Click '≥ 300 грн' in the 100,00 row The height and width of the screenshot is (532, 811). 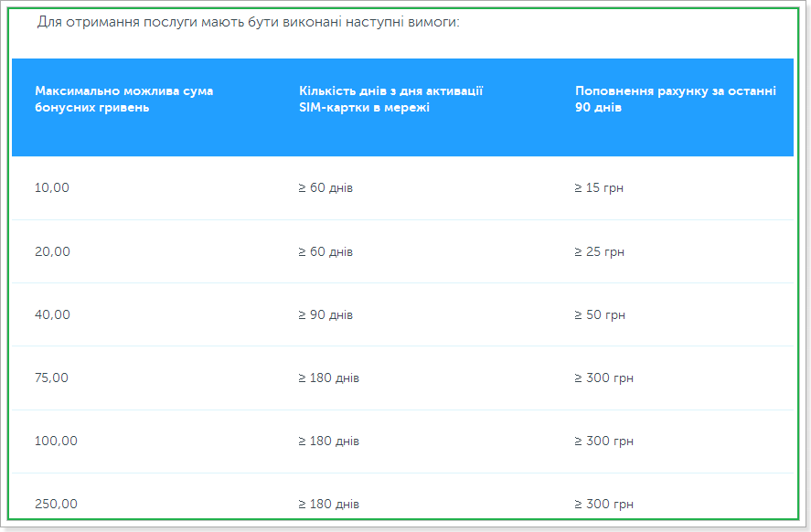click(604, 441)
